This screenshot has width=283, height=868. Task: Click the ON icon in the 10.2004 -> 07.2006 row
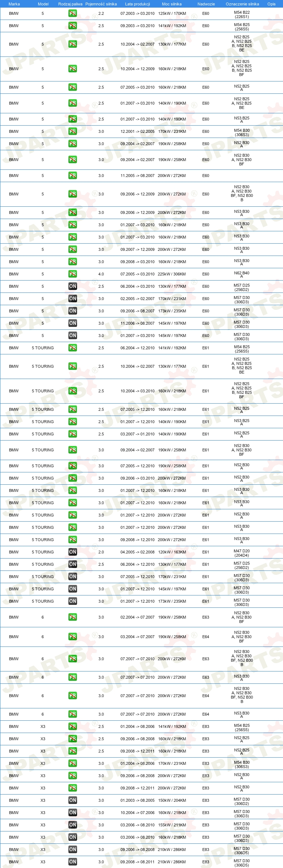coord(73,813)
